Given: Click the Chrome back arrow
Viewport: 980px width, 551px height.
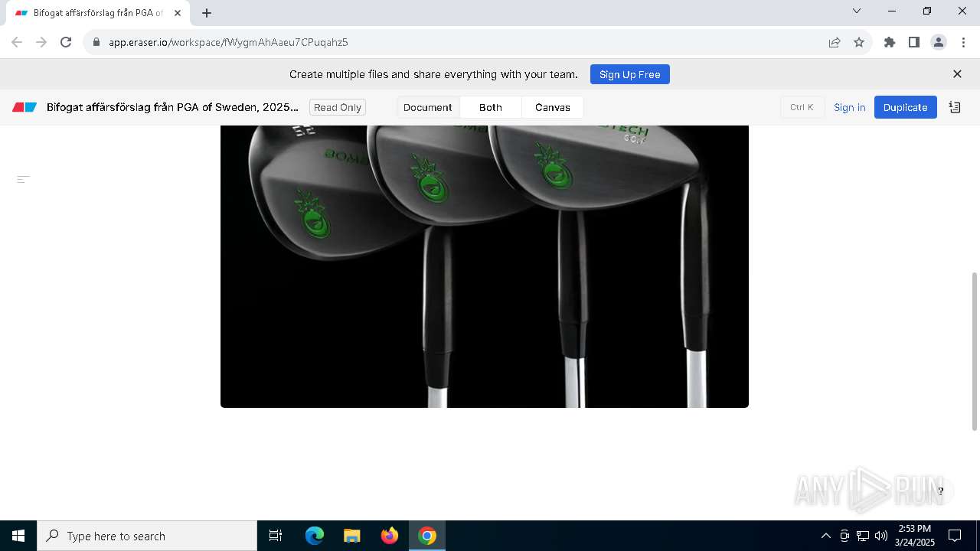Looking at the screenshot, I should [x=17, y=42].
